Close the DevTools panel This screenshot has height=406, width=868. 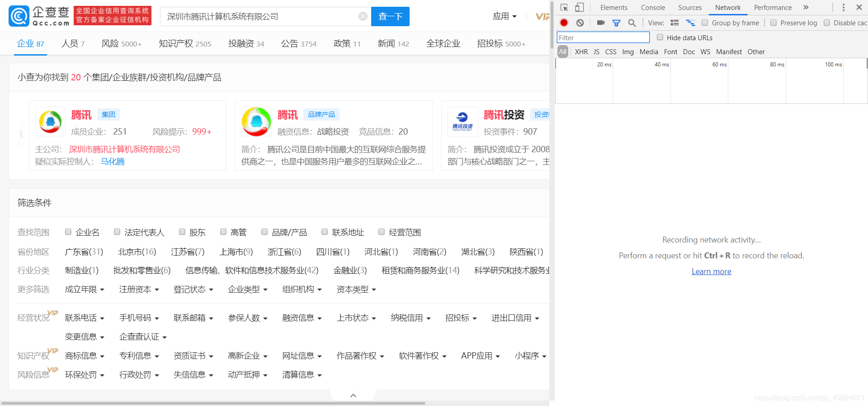pos(859,7)
